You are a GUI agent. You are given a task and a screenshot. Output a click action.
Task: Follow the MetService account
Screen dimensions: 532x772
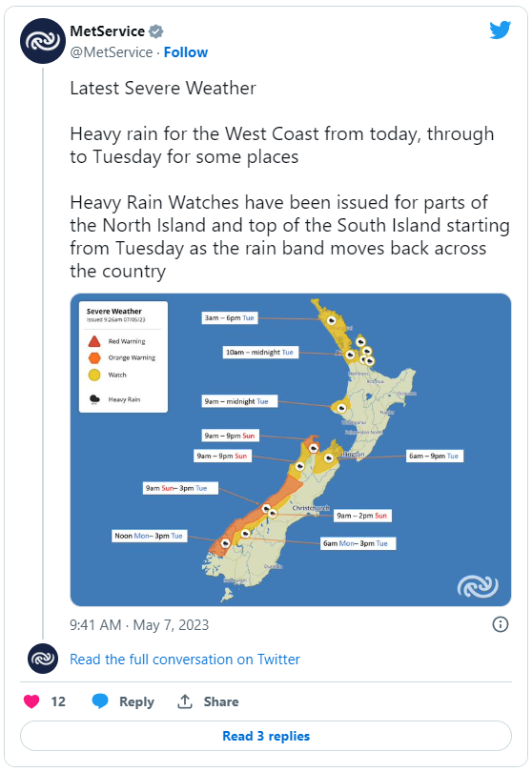pyautogui.click(x=186, y=52)
